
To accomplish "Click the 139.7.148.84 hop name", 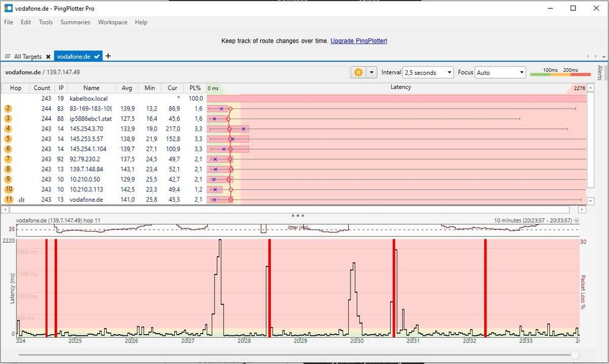I will click(87, 169).
